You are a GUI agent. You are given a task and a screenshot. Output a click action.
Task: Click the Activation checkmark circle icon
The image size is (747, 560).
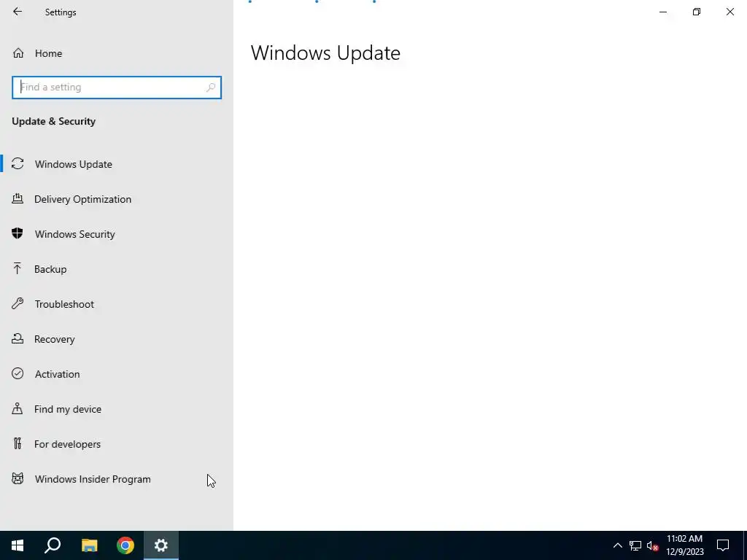18,373
